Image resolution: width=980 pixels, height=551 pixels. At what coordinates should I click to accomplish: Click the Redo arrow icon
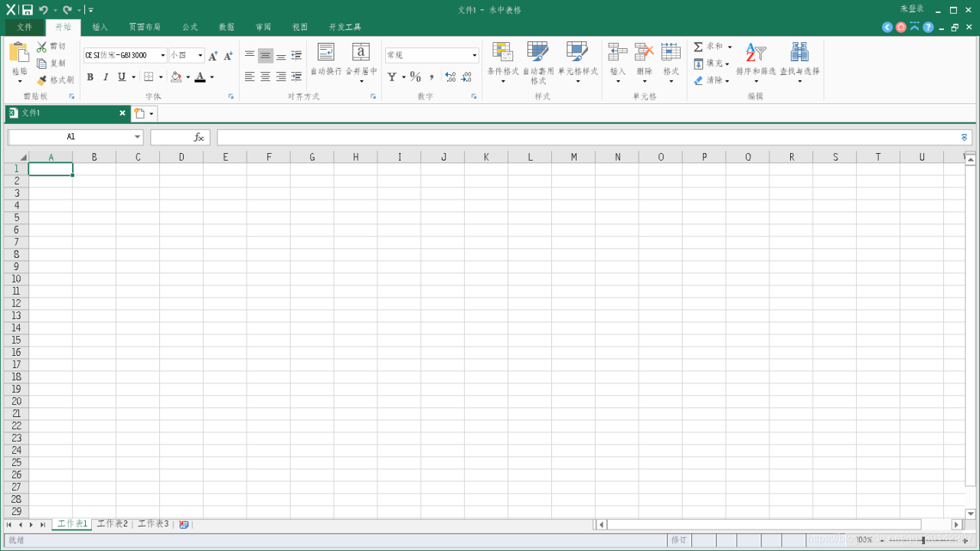point(67,10)
